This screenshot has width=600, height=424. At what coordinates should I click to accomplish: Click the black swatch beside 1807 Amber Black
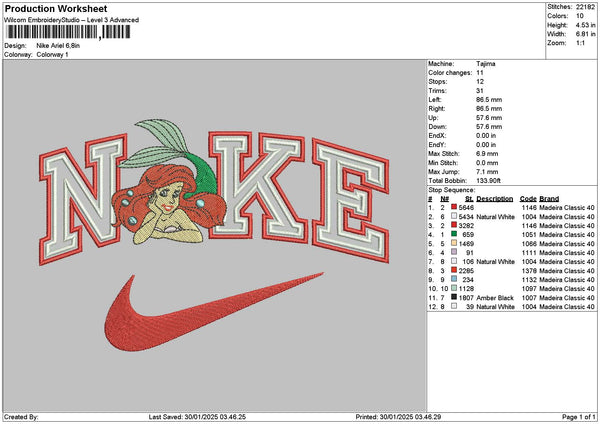[454, 297]
